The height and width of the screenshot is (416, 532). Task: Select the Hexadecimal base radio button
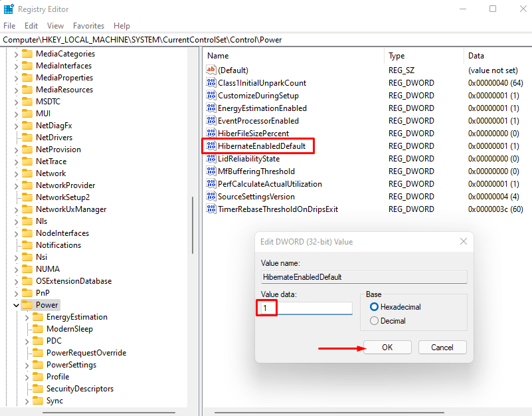tap(374, 306)
